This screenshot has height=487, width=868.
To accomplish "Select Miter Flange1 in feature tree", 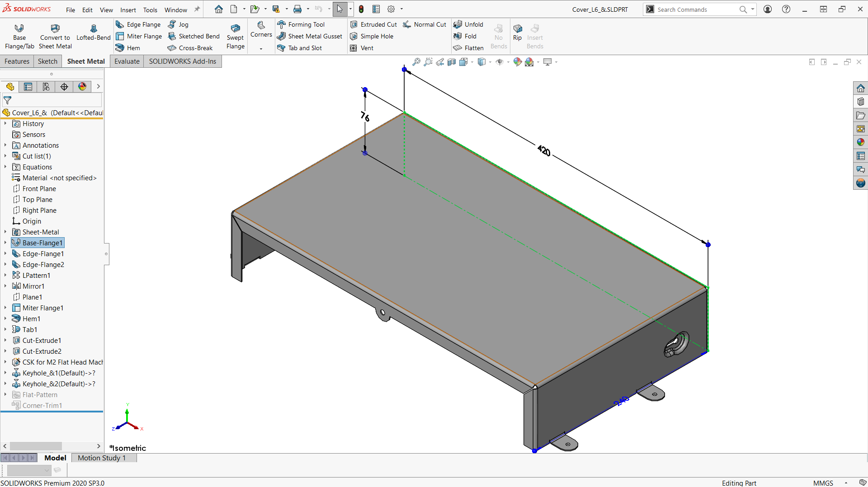I will [42, 308].
